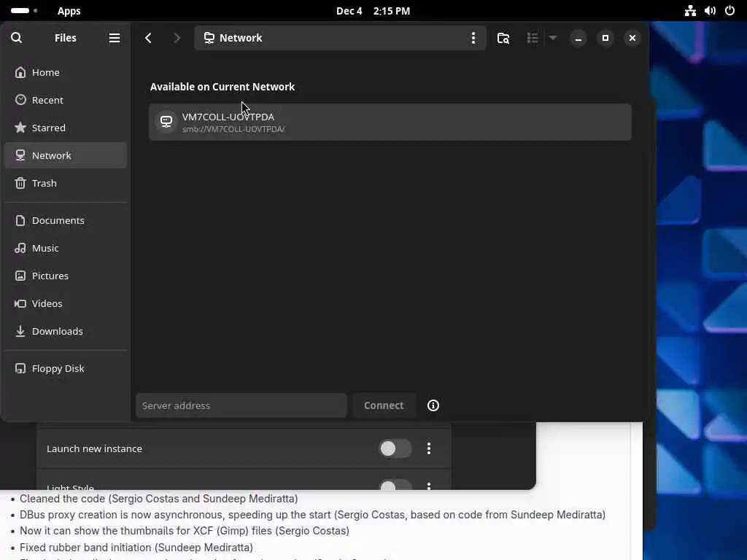
Task: Click 'Cleaned the code' changelog line
Action: coord(158,499)
